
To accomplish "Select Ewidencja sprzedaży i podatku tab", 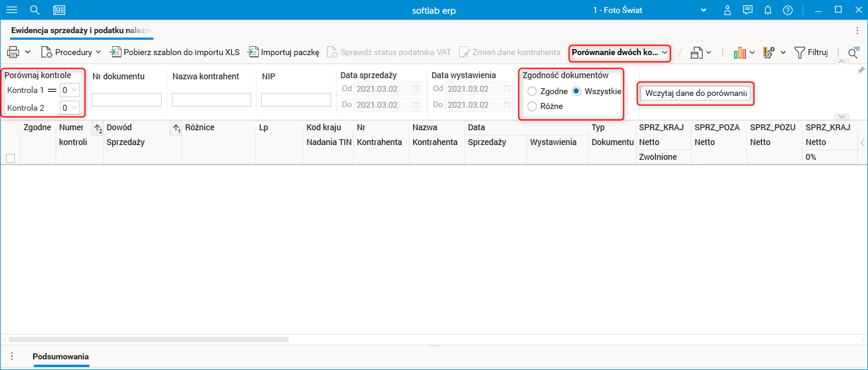I will 82,30.
